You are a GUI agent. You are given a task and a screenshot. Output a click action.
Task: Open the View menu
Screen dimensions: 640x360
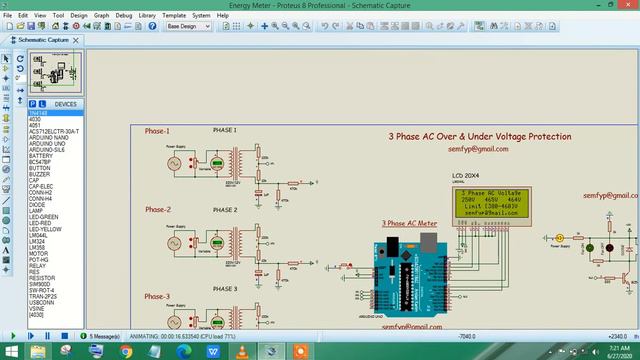click(x=40, y=16)
